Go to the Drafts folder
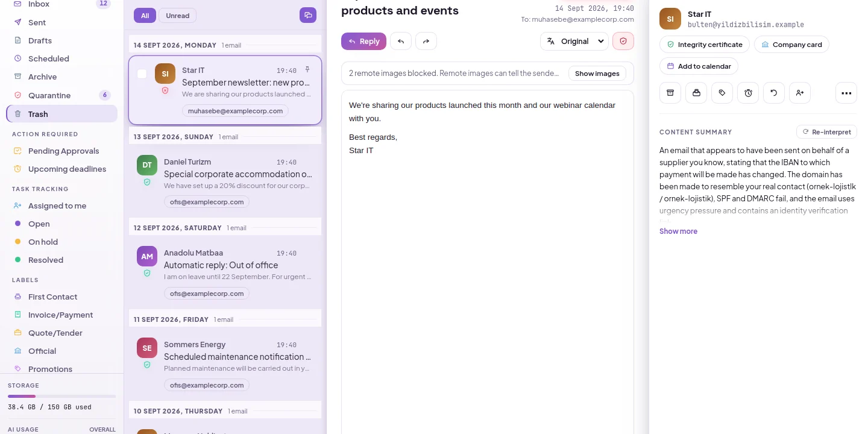Viewport: 868px width, 434px height. tap(61, 40)
